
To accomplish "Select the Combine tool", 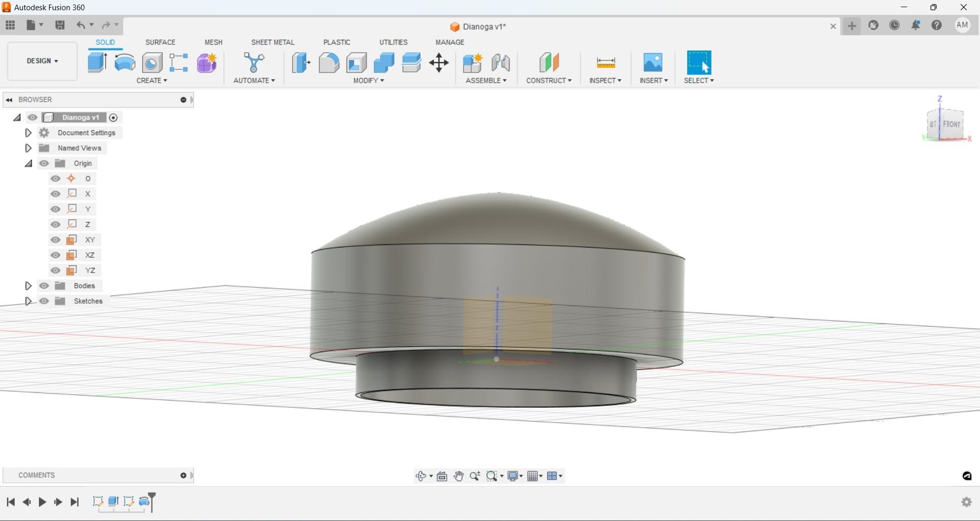I will click(x=384, y=63).
